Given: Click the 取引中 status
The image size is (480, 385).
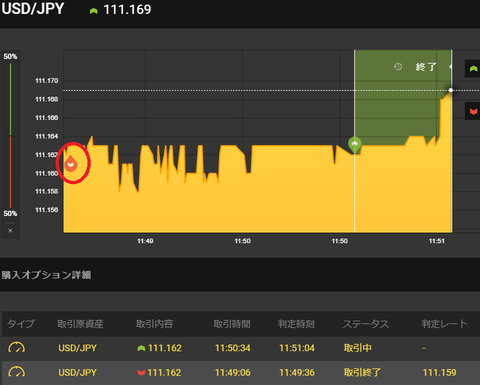Looking at the screenshot, I should 358,348.
